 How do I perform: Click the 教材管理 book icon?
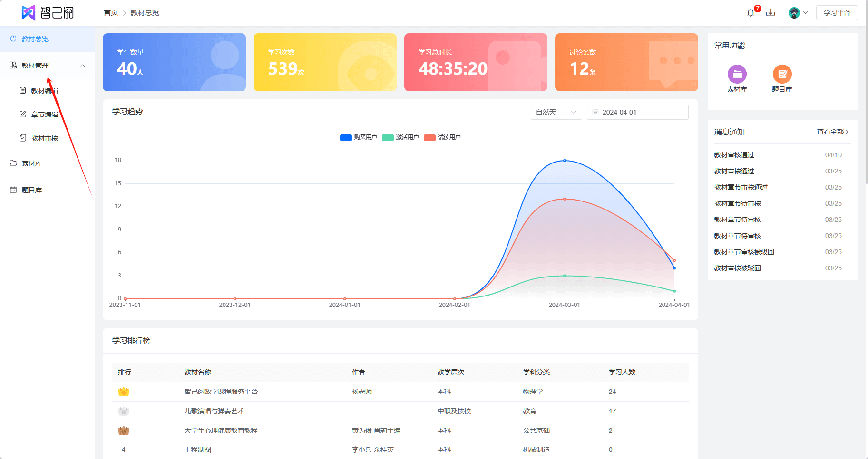point(13,65)
